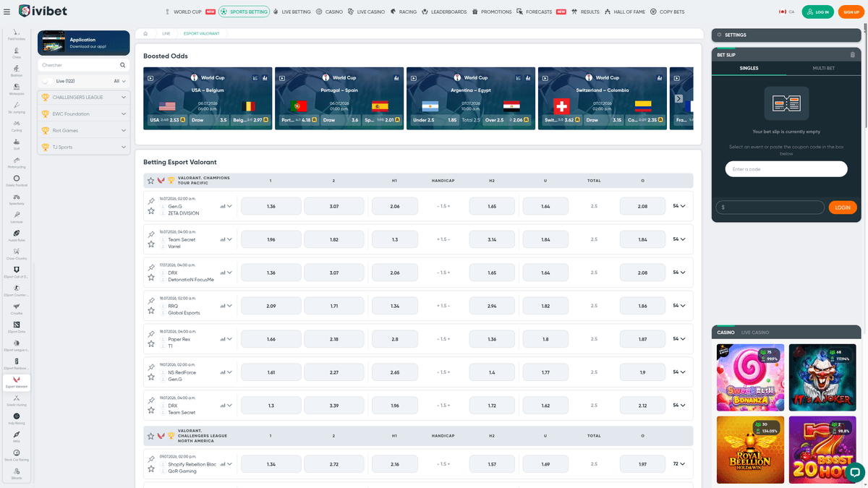Open the CA language selector
This screenshot has width=868, height=488.
click(786, 12)
